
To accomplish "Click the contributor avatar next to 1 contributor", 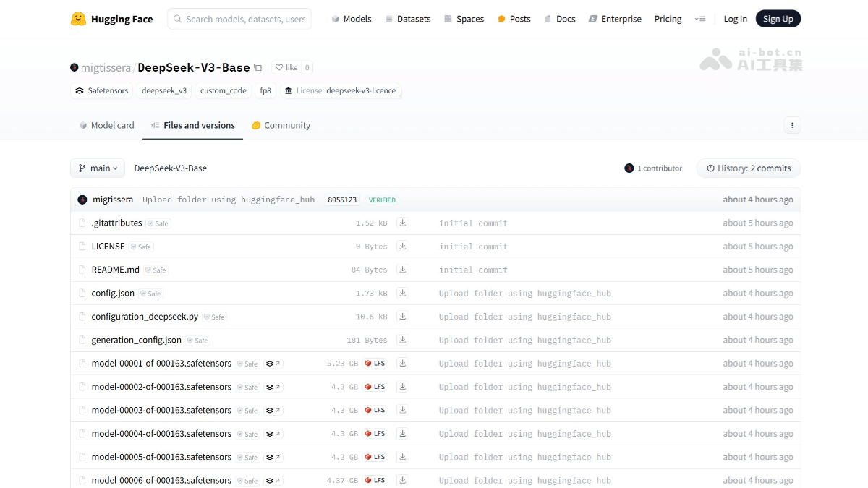I will (x=629, y=168).
